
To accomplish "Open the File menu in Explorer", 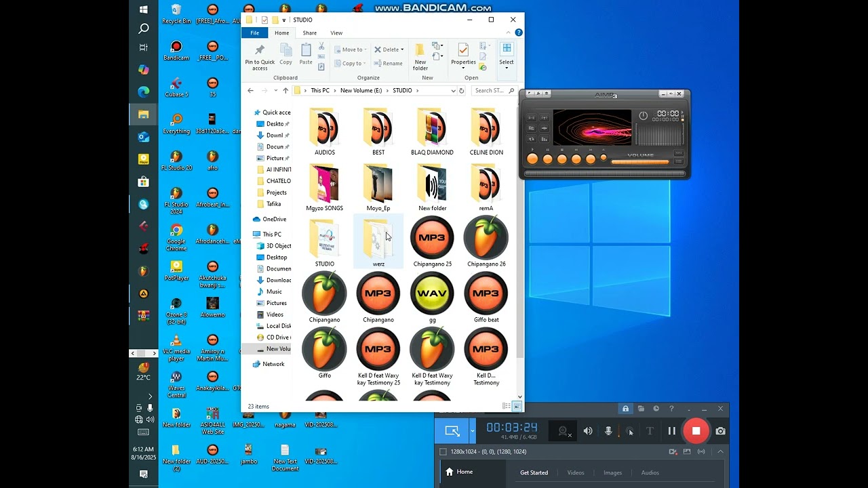I will (255, 33).
